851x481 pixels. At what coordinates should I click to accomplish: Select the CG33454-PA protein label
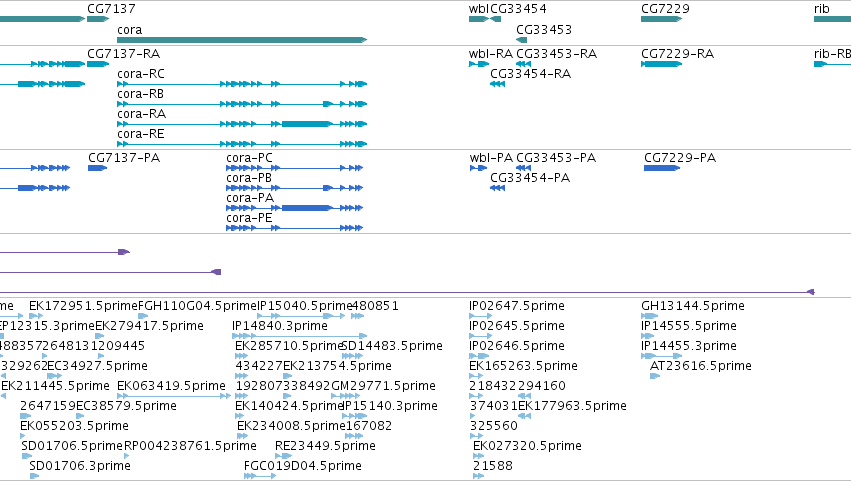click(530, 178)
